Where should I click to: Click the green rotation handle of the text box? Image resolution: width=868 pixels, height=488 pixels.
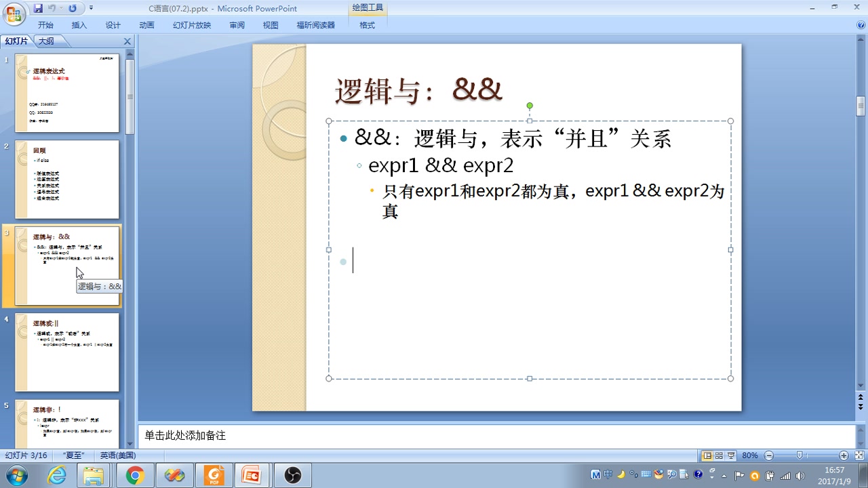(x=530, y=106)
